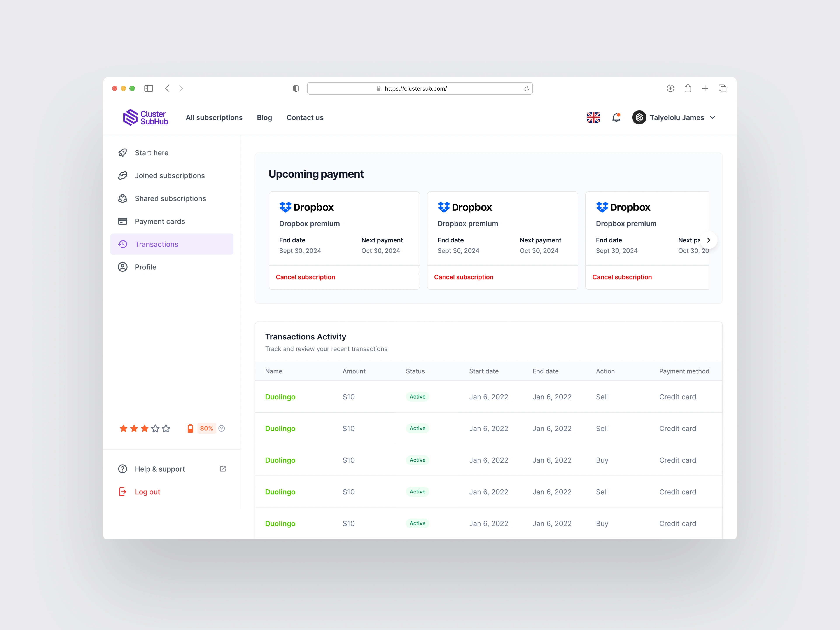
Task: Open notifications bell icon
Action: click(x=616, y=117)
